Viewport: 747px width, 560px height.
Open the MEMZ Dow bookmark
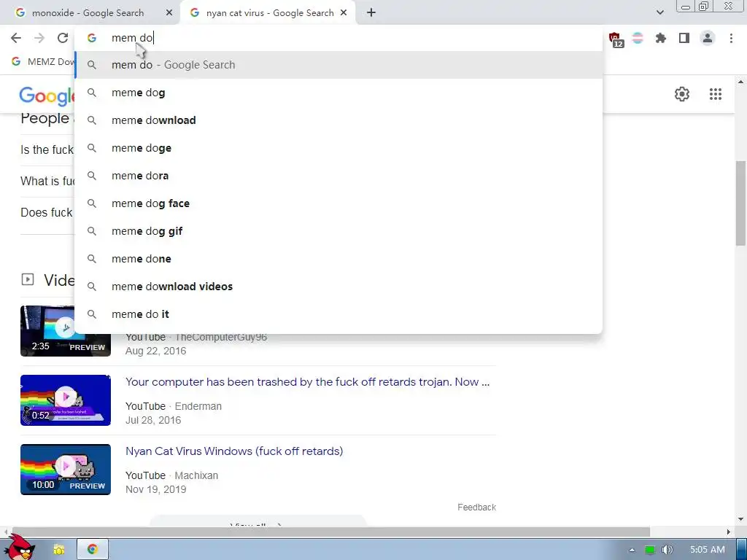click(43, 61)
